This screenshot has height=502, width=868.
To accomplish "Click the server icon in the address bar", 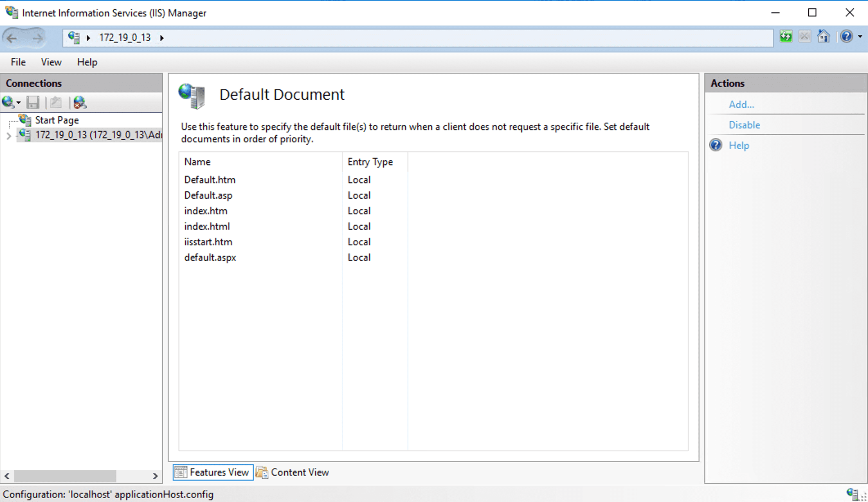I will (74, 38).
